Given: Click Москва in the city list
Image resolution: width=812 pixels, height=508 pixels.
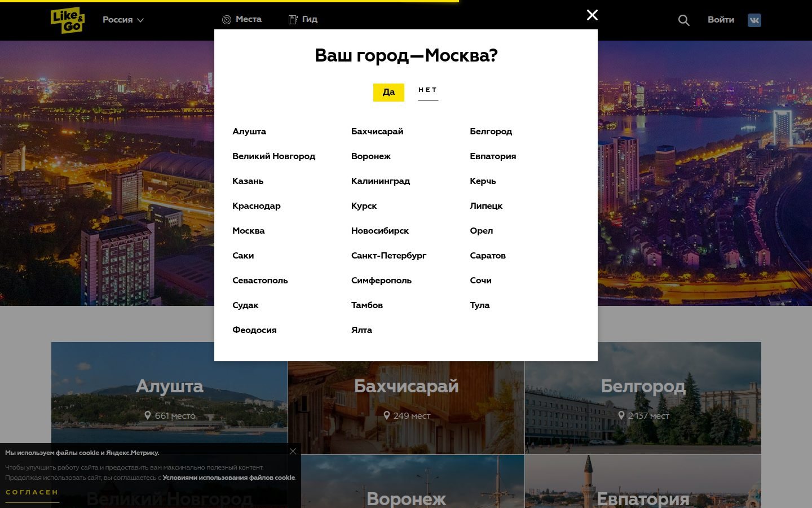Looking at the screenshot, I should pyautogui.click(x=249, y=231).
